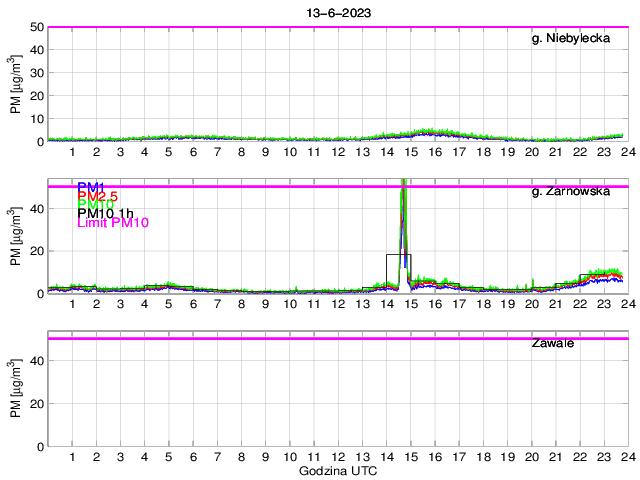The width and height of the screenshot is (640, 480).
Task: Click the 50 tick on top chart y-axis
Action: [x=36, y=27]
